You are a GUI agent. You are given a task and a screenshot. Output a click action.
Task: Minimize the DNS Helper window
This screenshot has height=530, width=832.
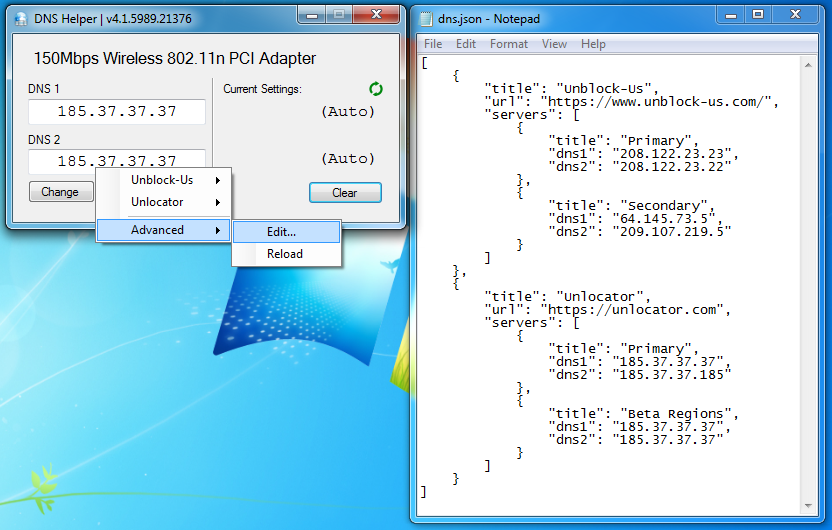312,15
